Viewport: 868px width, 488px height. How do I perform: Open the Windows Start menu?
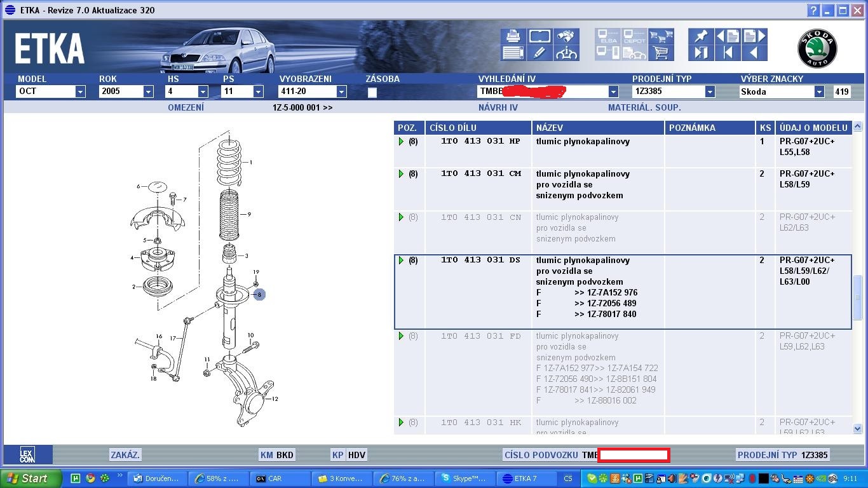click(x=31, y=478)
